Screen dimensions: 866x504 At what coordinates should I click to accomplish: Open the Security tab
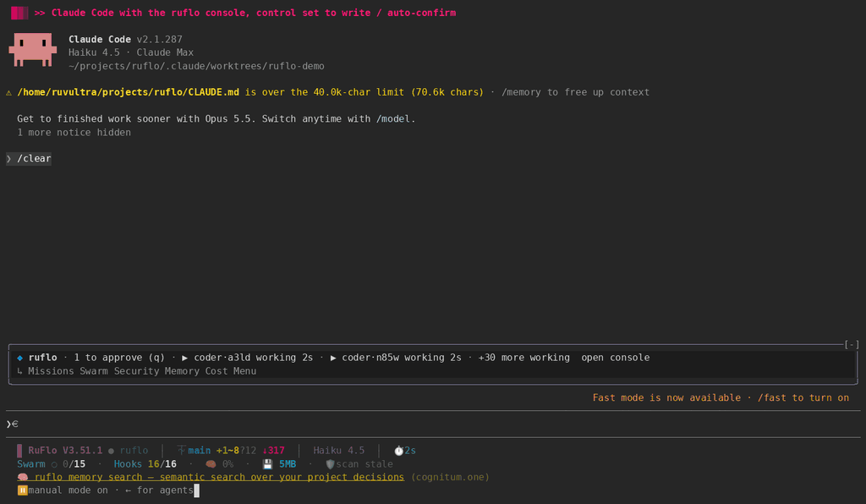(136, 371)
